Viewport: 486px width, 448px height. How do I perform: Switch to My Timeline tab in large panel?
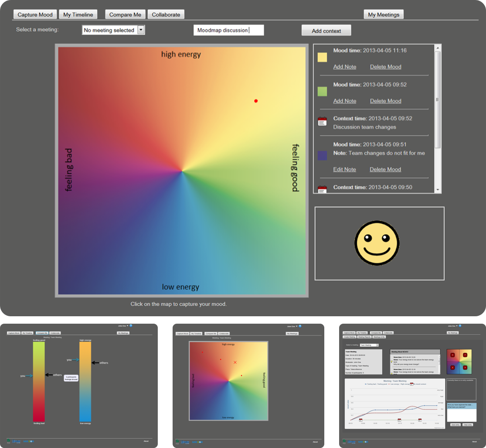(x=78, y=14)
